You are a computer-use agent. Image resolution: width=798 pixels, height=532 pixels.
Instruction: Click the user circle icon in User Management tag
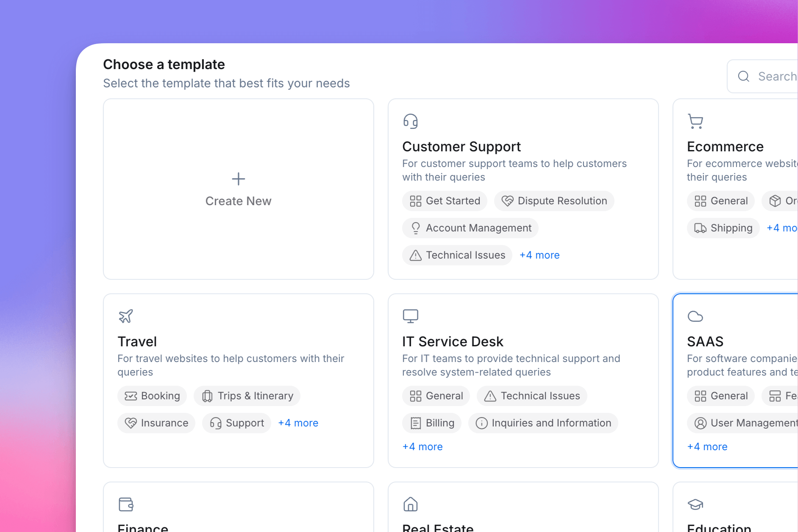click(700, 423)
